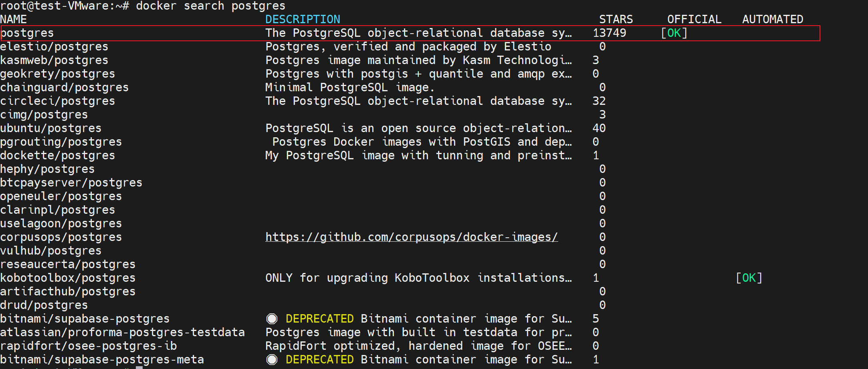Click the DEPRECATED label in the supabase-postgres-meta row
The width and height of the screenshot is (868, 369).
320,359
